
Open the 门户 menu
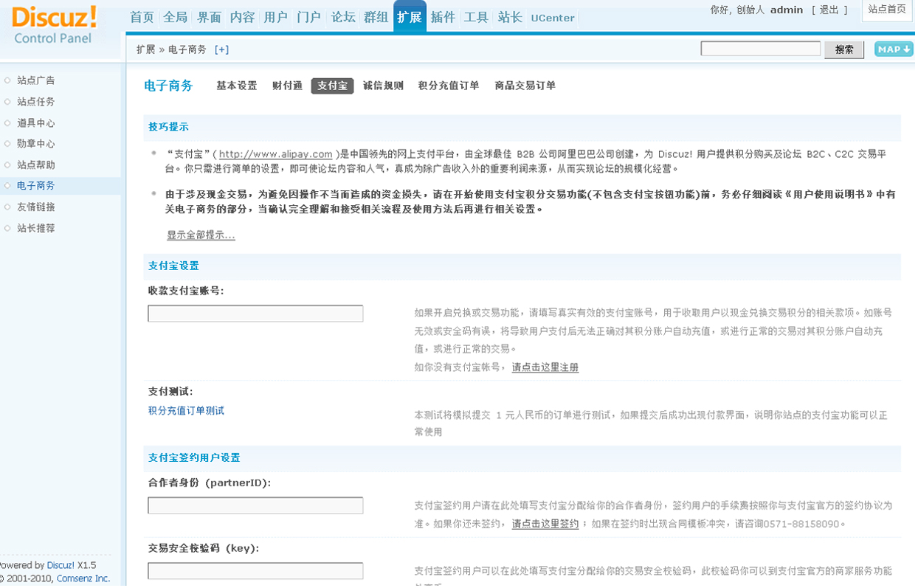[x=308, y=17]
